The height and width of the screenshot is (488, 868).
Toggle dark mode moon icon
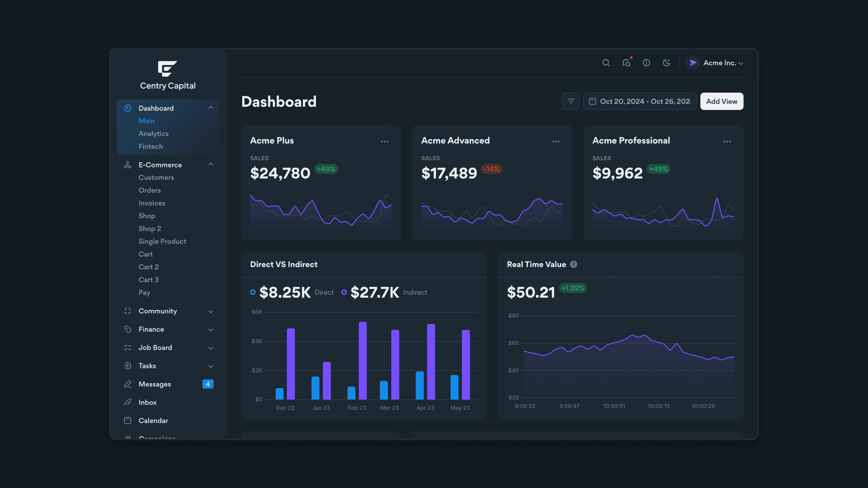tap(666, 63)
